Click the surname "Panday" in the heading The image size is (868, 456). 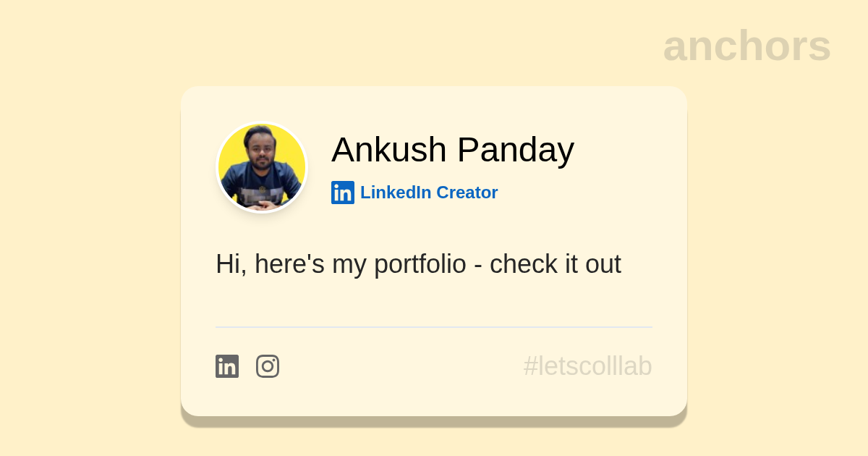pyautogui.click(x=515, y=150)
